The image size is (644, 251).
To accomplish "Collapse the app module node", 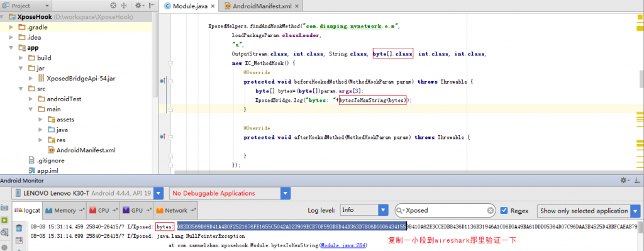I will (11, 48).
